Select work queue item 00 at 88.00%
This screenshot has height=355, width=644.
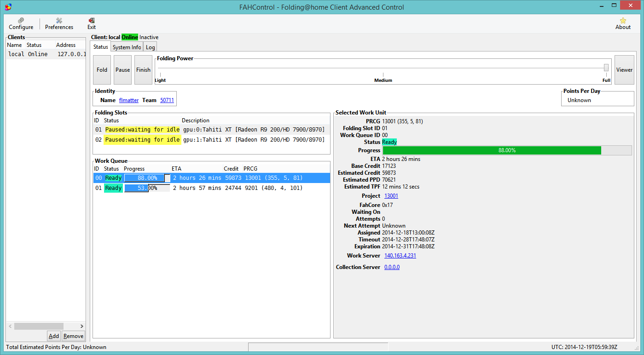pyautogui.click(x=211, y=178)
